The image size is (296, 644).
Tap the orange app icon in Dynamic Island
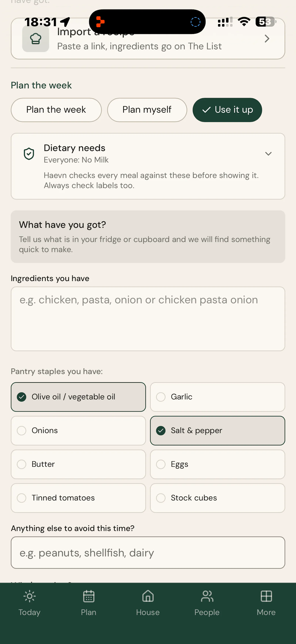click(100, 22)
